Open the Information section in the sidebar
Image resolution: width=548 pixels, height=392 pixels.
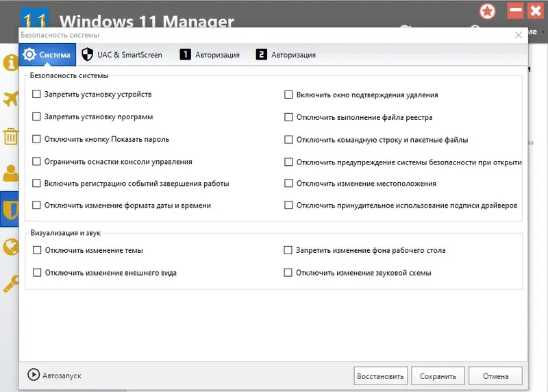click(10, 64)
